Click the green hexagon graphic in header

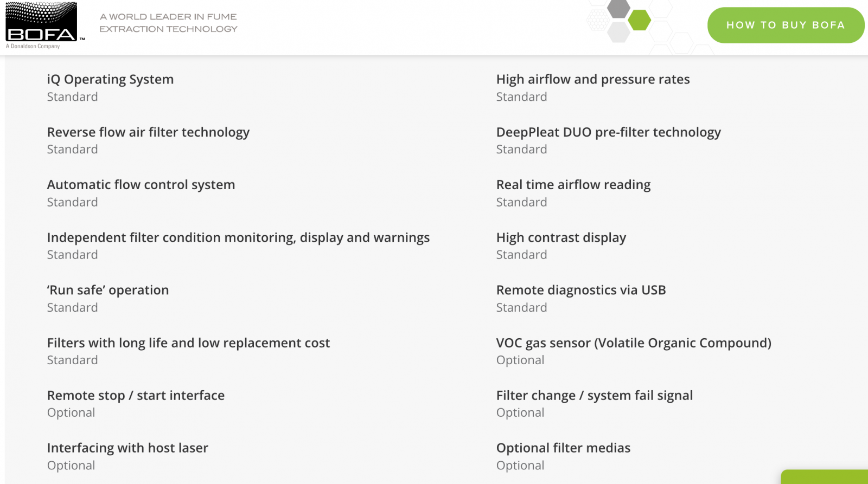click(x=640, y=20)
